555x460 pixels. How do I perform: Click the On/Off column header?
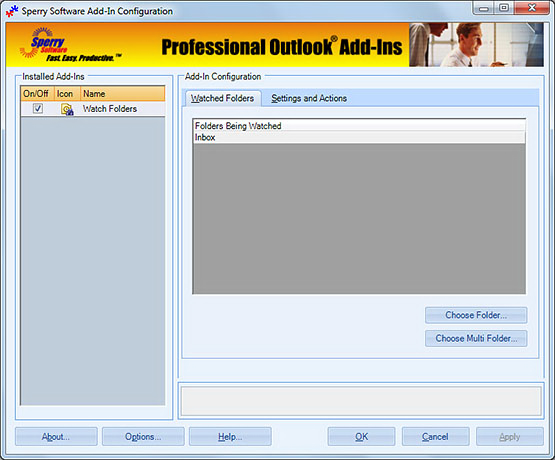(x=37, y=94)
